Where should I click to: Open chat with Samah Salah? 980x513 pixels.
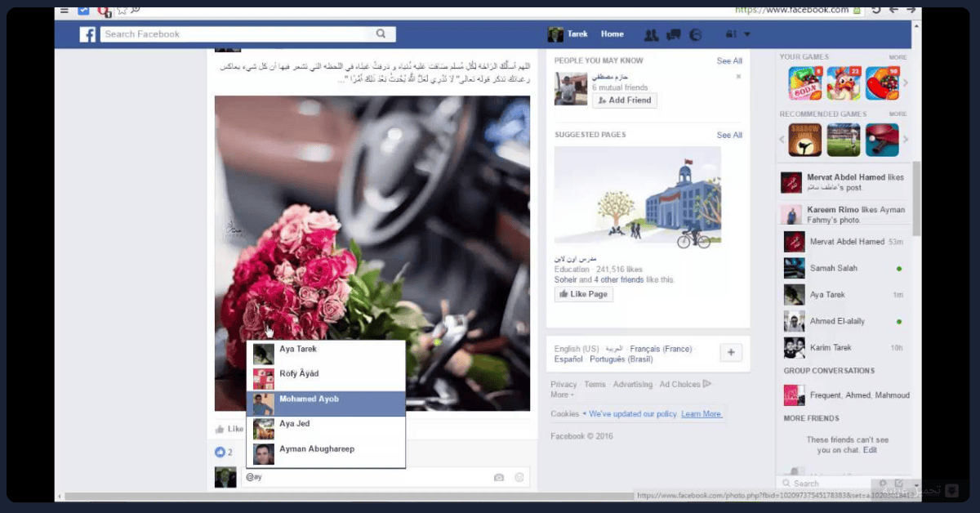(844, 268)
